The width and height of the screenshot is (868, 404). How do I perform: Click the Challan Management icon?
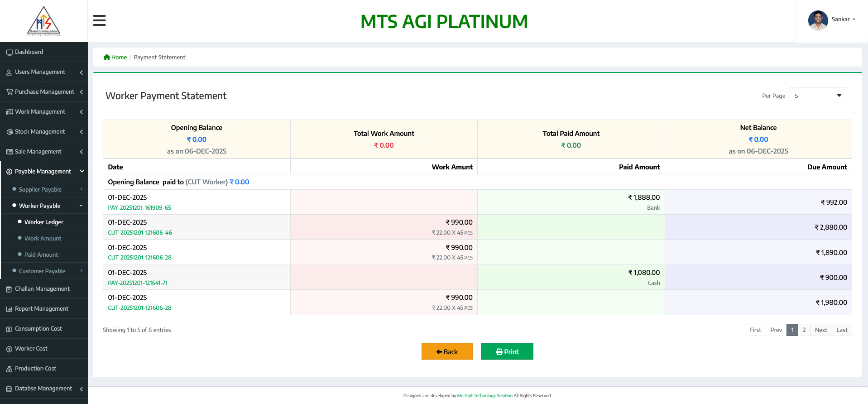click(9, 289)
